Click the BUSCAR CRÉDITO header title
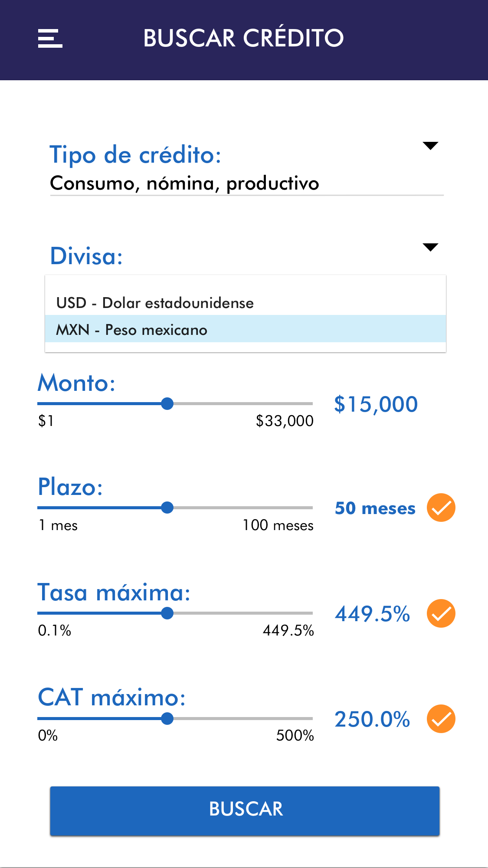 [243, 38]
